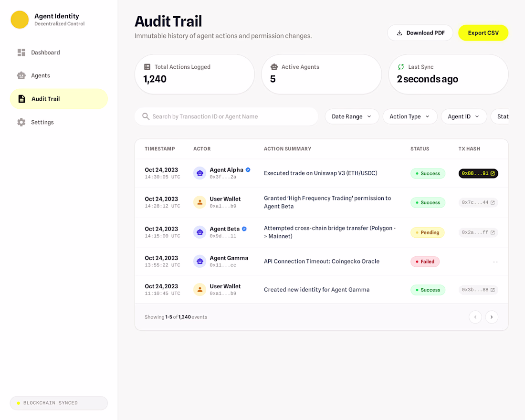The height and width of the screenshot is (420, 525).
Task: Expand the Date Range filter
Action: coord(352,116)
